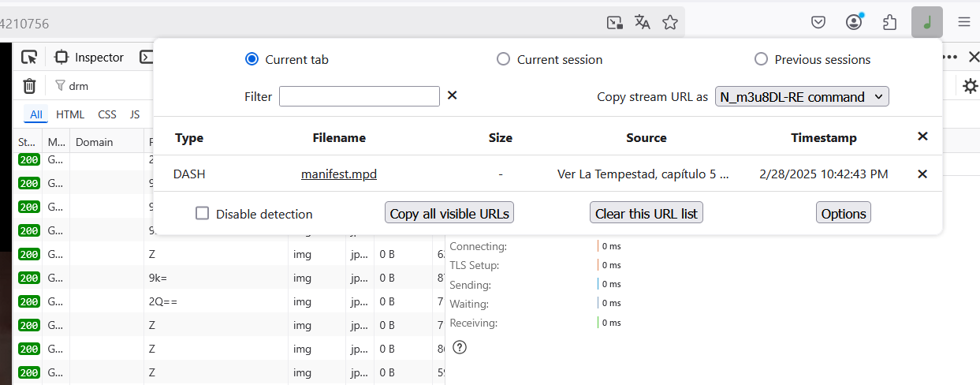Click the Copy all visible URLs button
Viewport: 980px width, 385px height.
coord(450,213)
